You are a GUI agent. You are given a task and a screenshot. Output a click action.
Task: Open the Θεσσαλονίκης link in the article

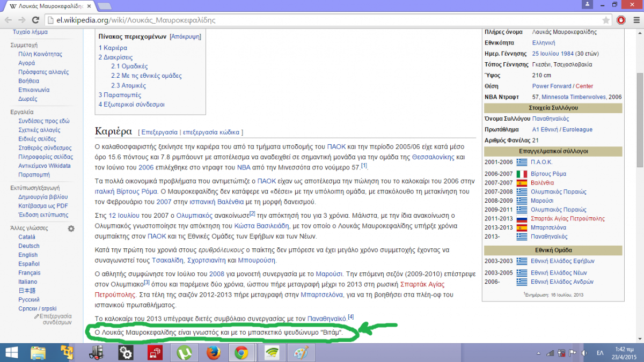[x=434, y=157]
